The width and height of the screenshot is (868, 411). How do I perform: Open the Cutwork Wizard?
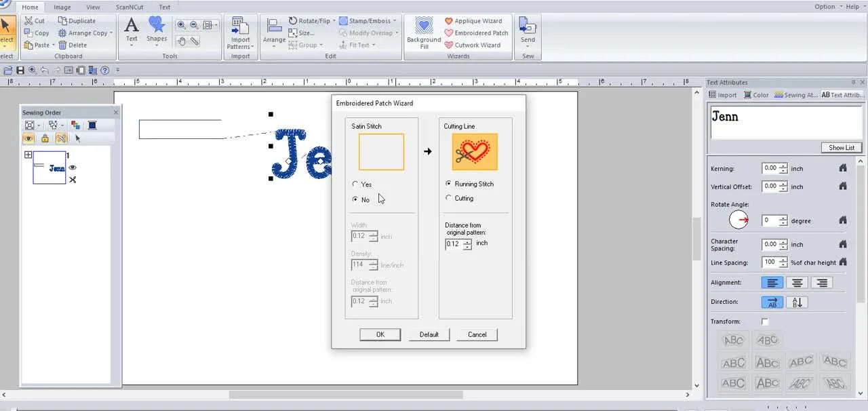(x=473, y=45)
